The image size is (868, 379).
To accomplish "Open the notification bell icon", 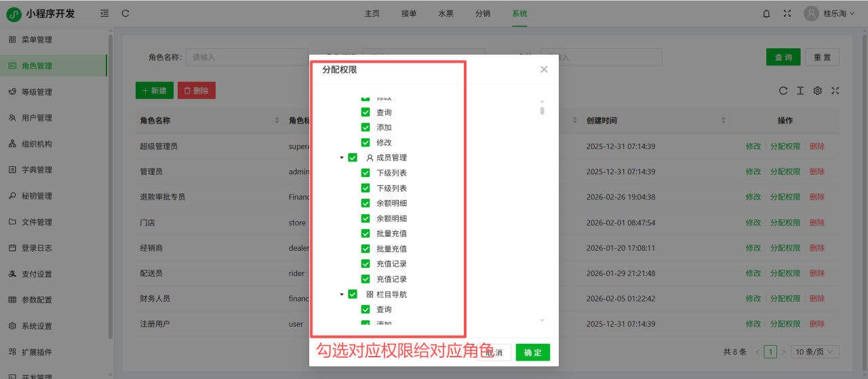I will 766,14.
